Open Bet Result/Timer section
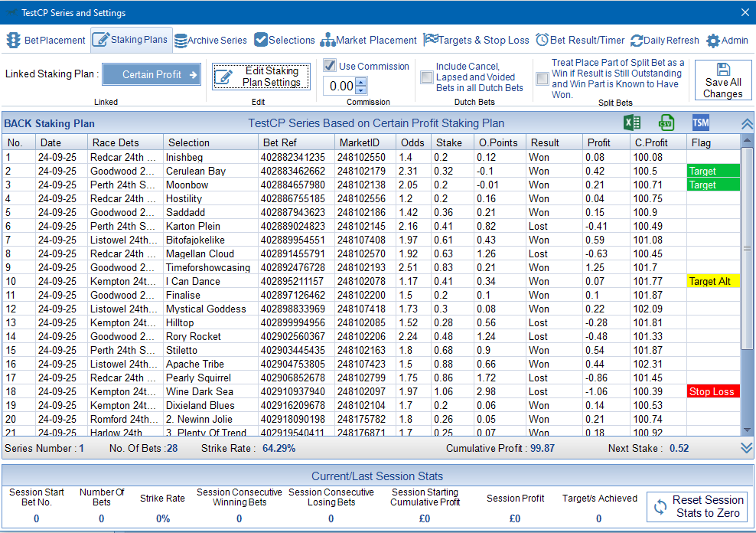The height and width of the screenshot is (533, 756). (x=580, y=40)
